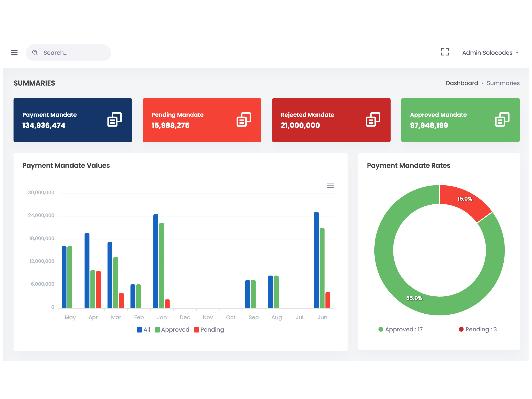The height and width of the screenshot is (399, 532).
Task: Toggle fullscreen mode icon
Action: click(x=445, y=52)
